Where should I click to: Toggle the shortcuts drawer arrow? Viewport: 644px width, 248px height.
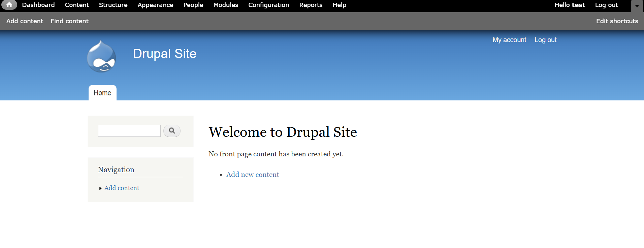[637, 6]
